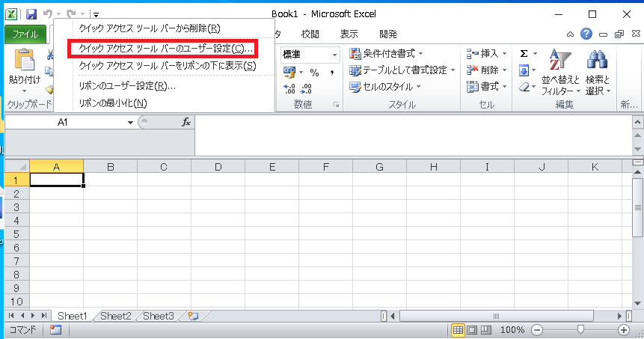This screenshot has width=644, height=339.
Task: Click the Name Box showing A1
Action: click(63, 123)
